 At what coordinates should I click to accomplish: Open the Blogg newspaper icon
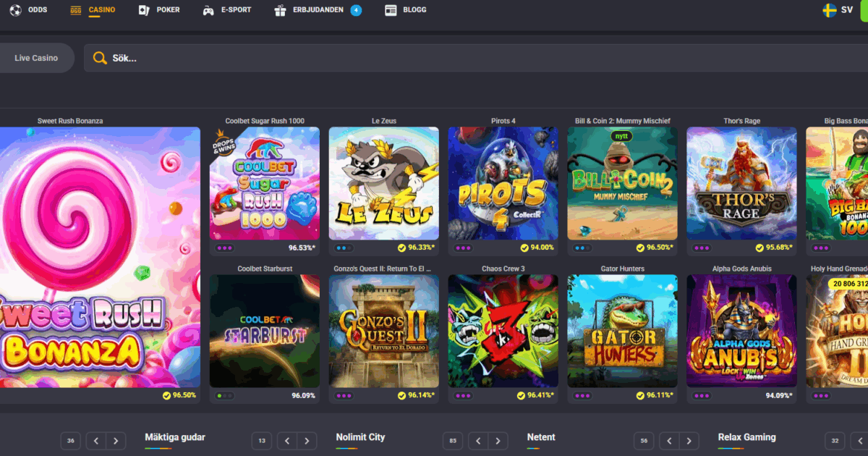coord(390,10)
